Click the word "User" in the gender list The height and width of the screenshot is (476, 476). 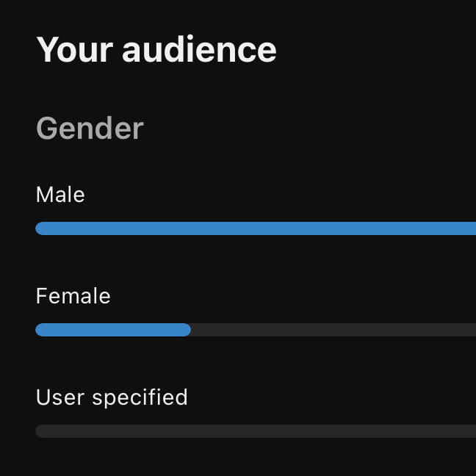click(60, 397)
